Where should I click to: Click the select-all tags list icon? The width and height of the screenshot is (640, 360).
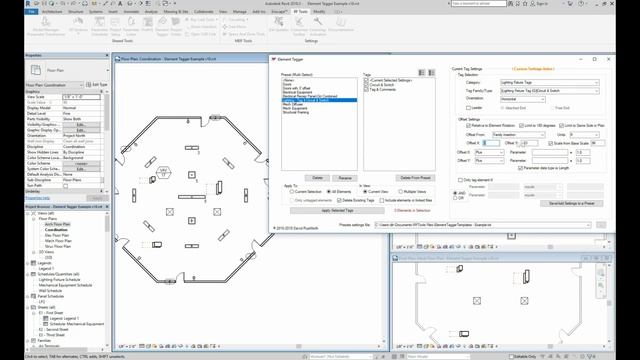click(422, 73)
